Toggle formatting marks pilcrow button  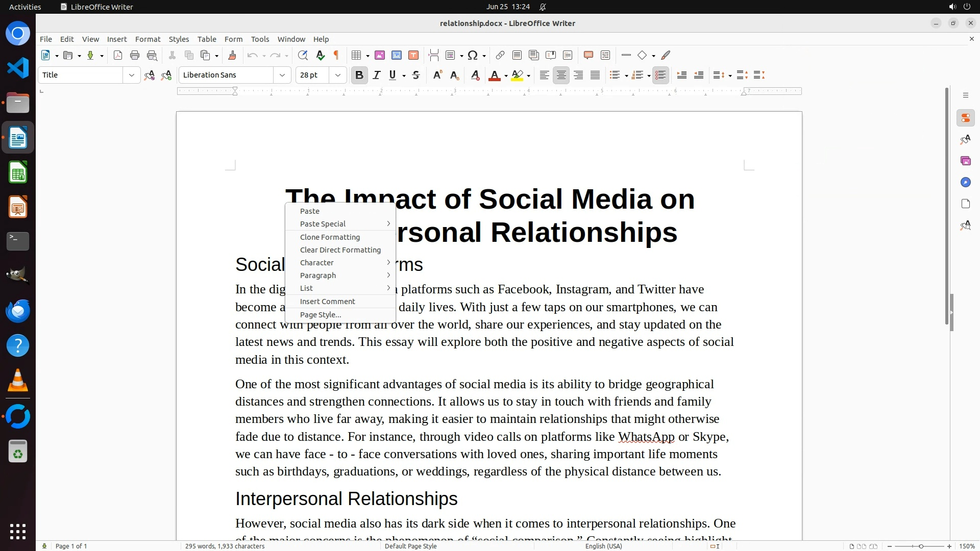pyautogui.click(x=336, y=56)
